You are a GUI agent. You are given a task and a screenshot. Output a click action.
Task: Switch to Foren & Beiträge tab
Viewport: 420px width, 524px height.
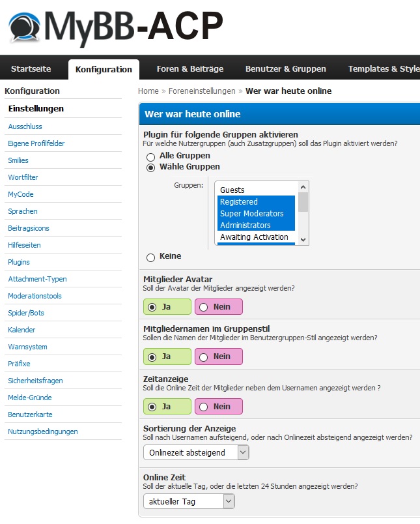pos(190,69)
